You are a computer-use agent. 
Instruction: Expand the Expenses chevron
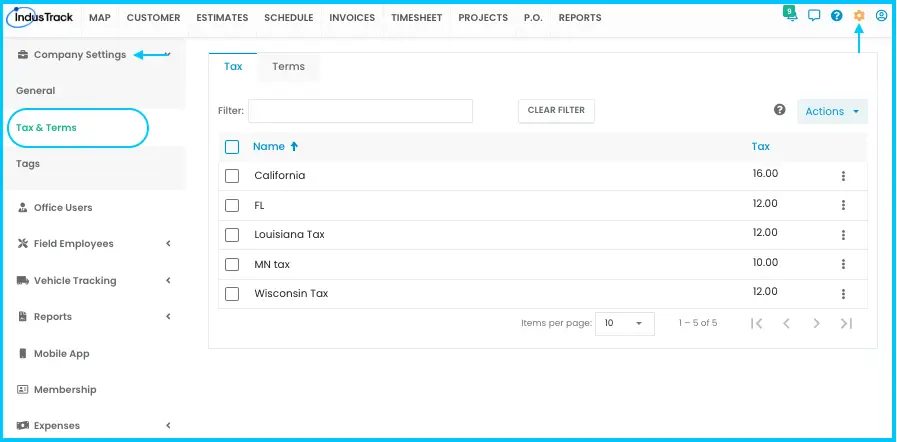[168, 425]
